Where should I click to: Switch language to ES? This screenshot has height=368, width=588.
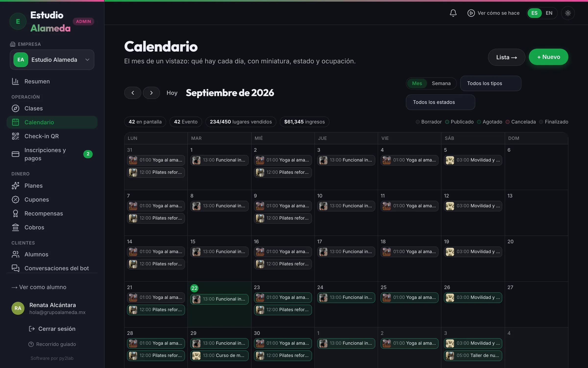click(x=534, y=13)
